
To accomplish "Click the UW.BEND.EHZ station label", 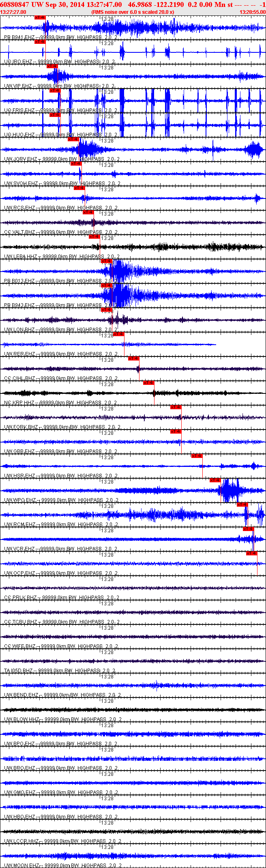I will [21, 695].
